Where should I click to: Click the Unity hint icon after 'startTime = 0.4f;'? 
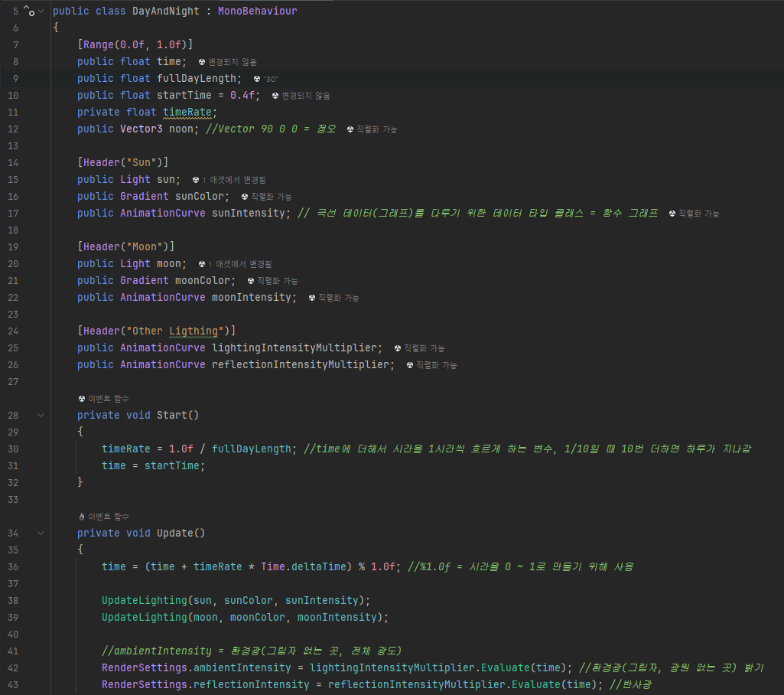click(275, 96)
